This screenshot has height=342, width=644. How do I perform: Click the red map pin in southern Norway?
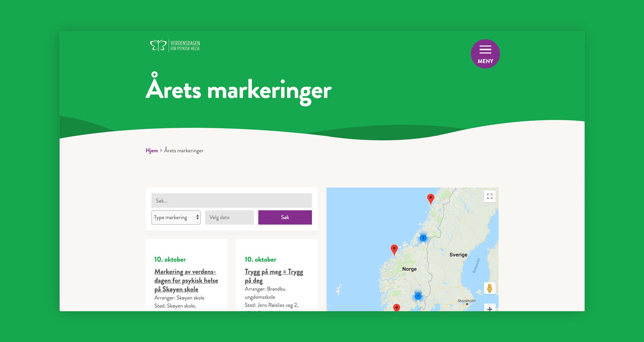pyautogui.click(x=396, y=308)
